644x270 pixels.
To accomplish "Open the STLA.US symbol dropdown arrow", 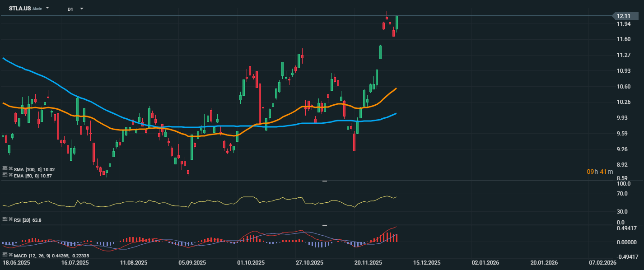I will tap(48, 8).
